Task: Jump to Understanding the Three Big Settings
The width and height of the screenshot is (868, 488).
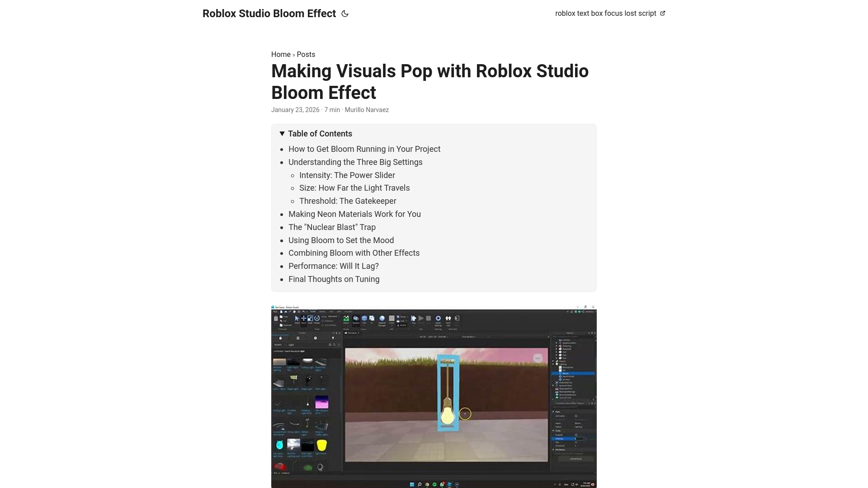Action: pos(355,162)
